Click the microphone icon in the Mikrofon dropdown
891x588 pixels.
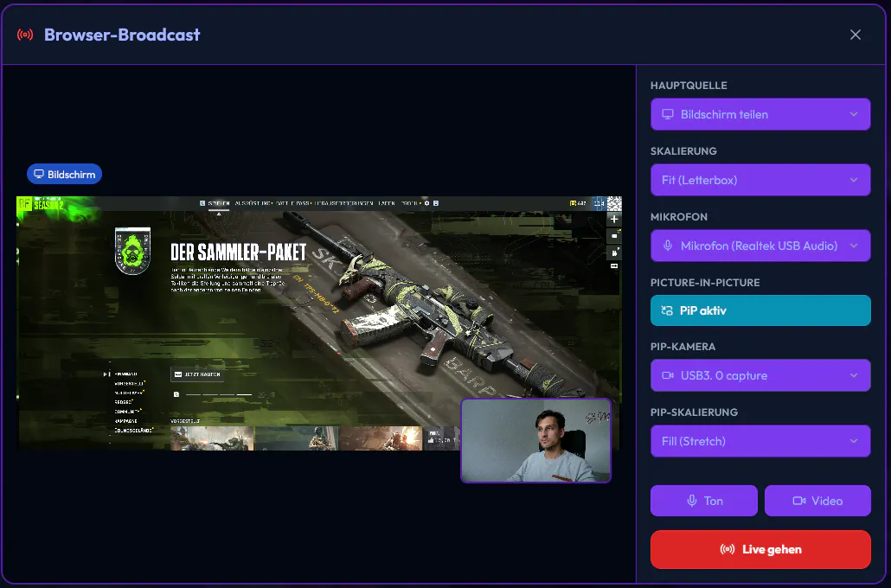tap(668, 246)
